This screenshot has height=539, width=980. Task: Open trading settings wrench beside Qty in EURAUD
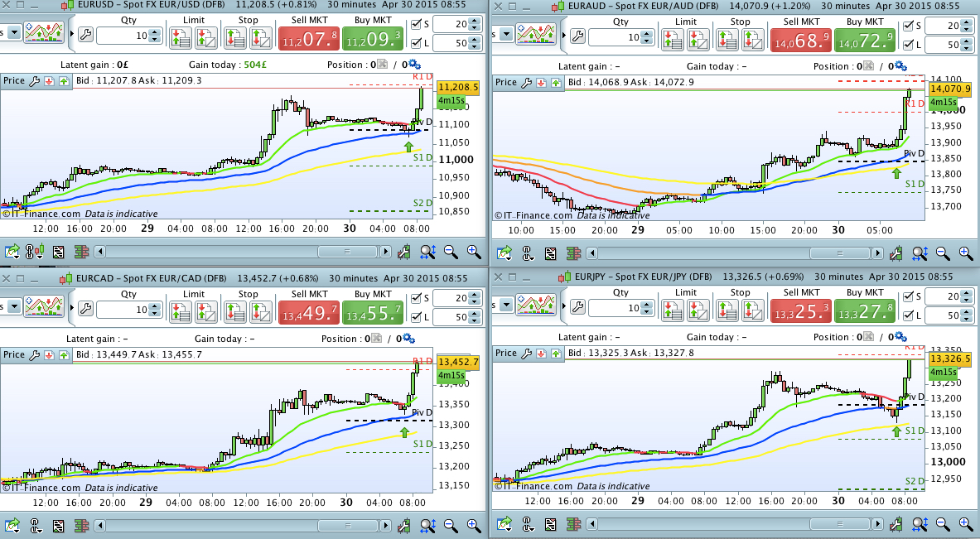point(577,36)
